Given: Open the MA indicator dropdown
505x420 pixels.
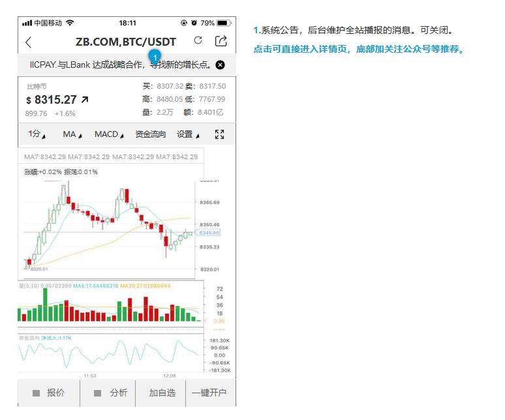Looking at the screenshot, I should 72,134.
